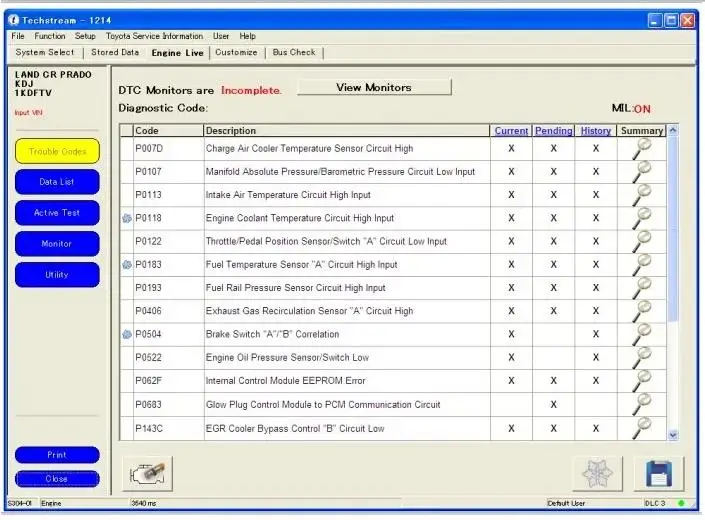Click the green DLC 3 status indicator
Viewport: 705px width, 520px height.
pyautogui.click(x=681, y=503)
